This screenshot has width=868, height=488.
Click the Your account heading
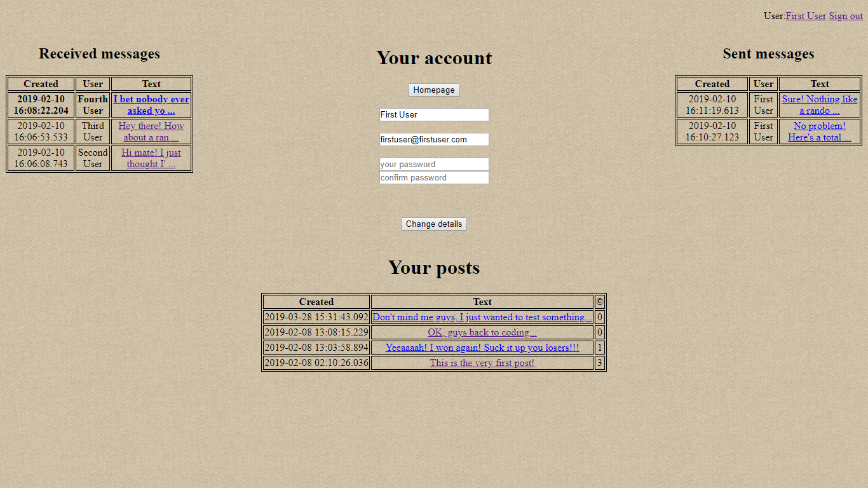tap(434, 58)
